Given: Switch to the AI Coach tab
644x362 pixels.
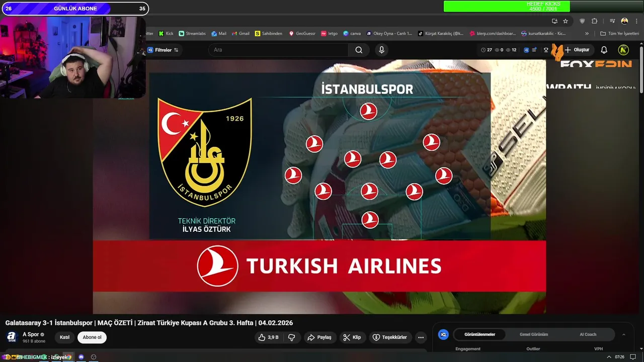Looking at the screenshot, I should point(588,334).
